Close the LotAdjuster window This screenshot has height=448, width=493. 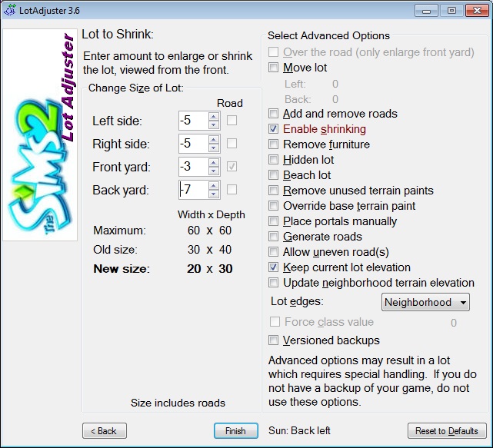(x=477, y=11)
